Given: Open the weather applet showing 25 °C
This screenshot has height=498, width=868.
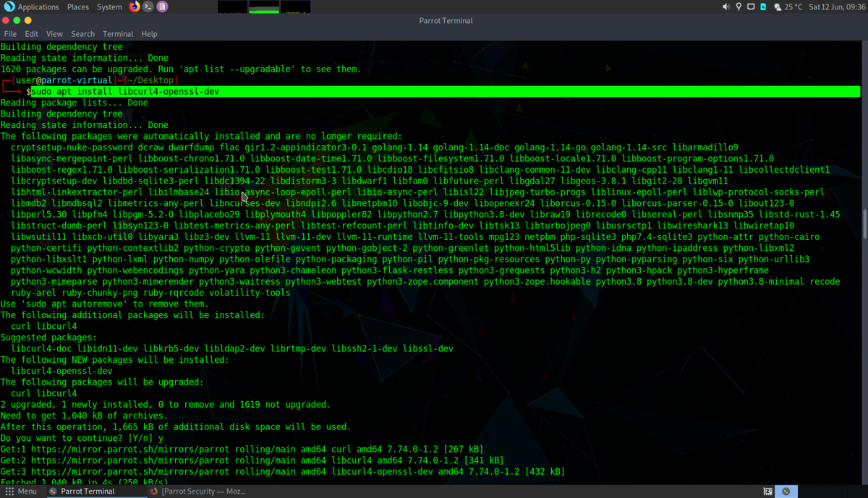Looking at the screenshot, I should (x=788, y=7).
